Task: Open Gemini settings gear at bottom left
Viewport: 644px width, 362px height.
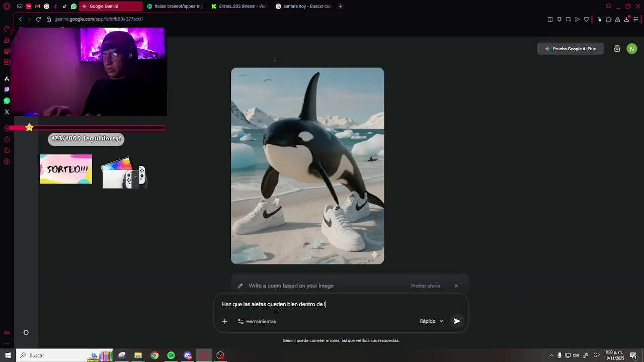Action: pos(26,332)
